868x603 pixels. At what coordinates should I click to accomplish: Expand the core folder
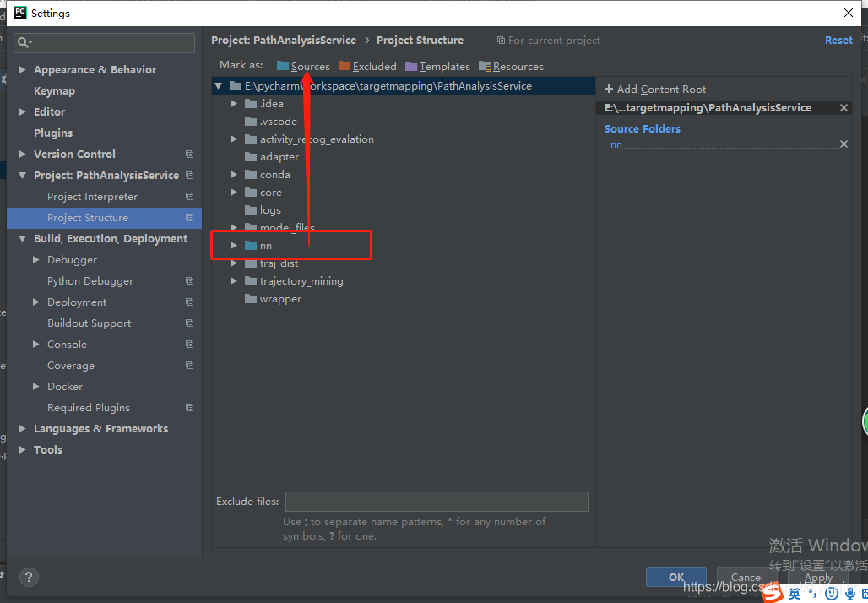[234, 193]
